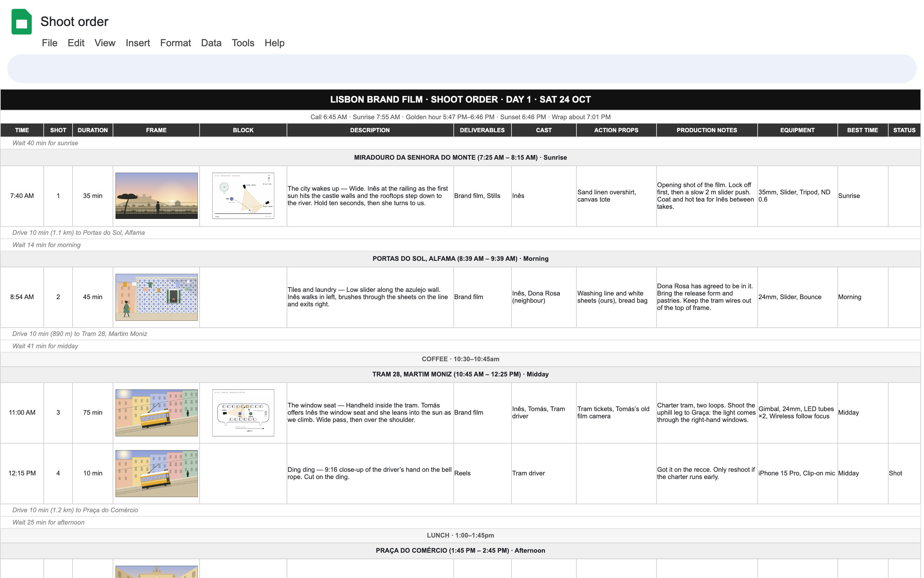The height and width of the screenshot is (578, 924).
Task: Select the SHOT column header
Action: point(58,130)
